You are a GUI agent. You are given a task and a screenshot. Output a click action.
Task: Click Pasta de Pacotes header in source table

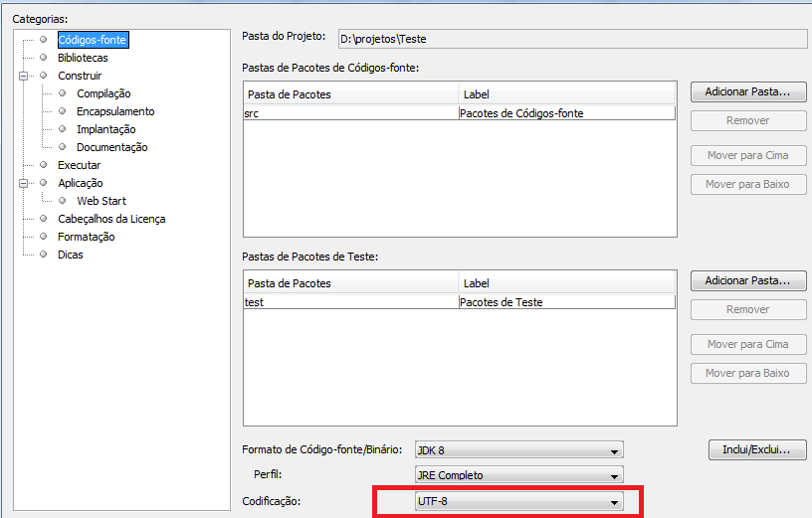click(x=350, y=94)
